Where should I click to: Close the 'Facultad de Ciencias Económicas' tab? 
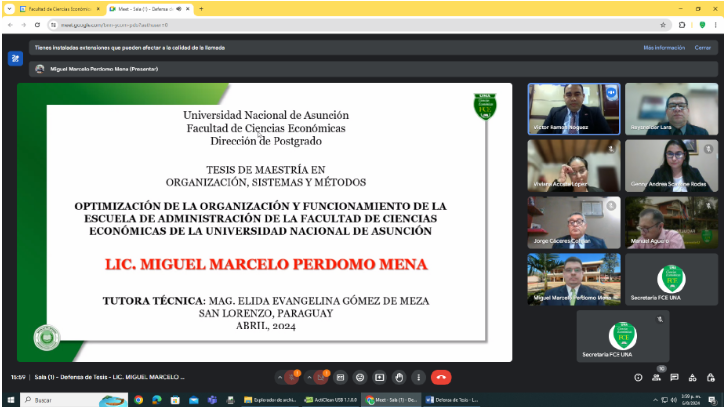98,9
